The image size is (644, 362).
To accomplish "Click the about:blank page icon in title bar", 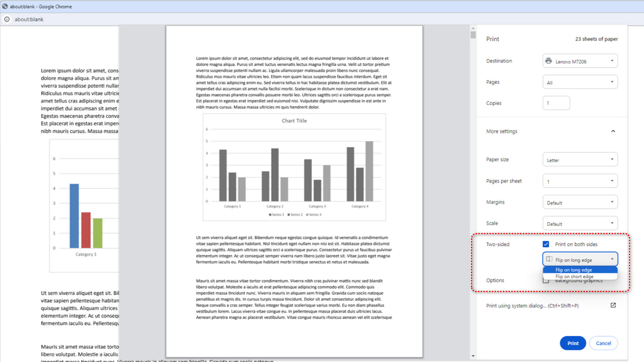I will pyautogui.click(x=4, y=7).
